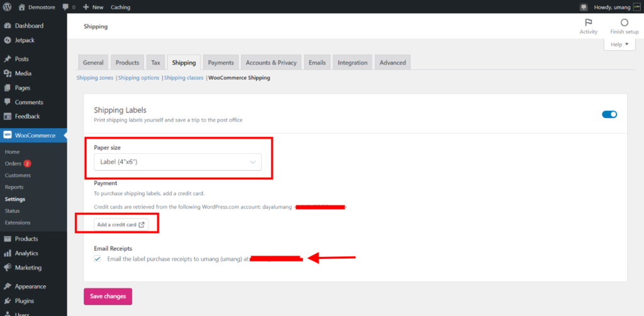Click the Appearance brush icon
The width and height of the screenshot is (644, 316).
coord(7,286)
